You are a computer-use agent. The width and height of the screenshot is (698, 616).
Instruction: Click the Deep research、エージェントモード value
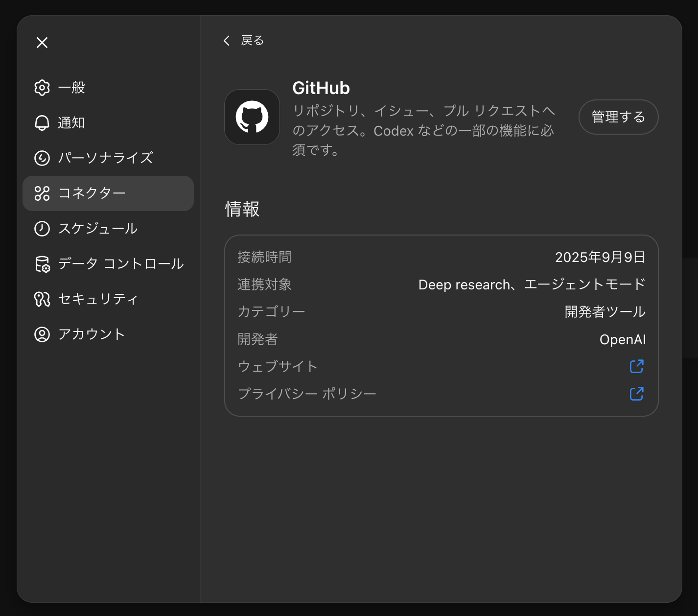(532, 284)
